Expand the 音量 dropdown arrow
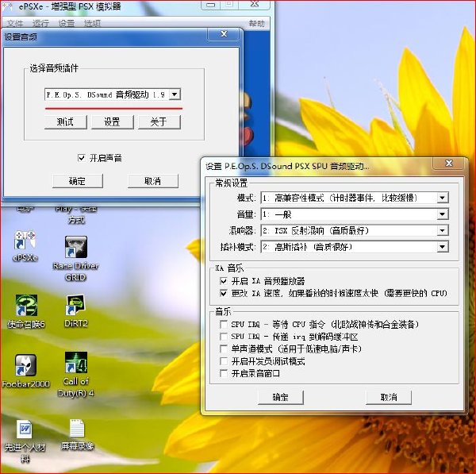Viewport: 476px width, 474px height. (443, 214)
